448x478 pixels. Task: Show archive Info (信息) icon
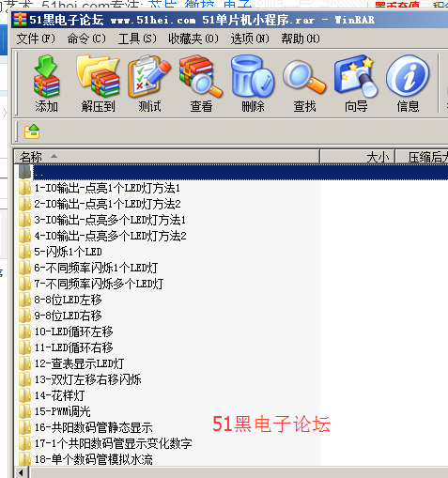[x=408, y=84]
